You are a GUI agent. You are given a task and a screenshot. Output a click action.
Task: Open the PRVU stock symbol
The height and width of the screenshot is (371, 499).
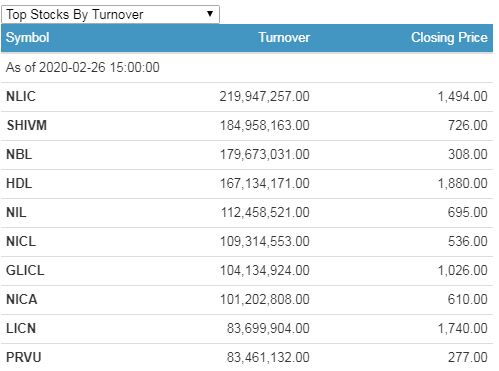(x=24, y=357)
